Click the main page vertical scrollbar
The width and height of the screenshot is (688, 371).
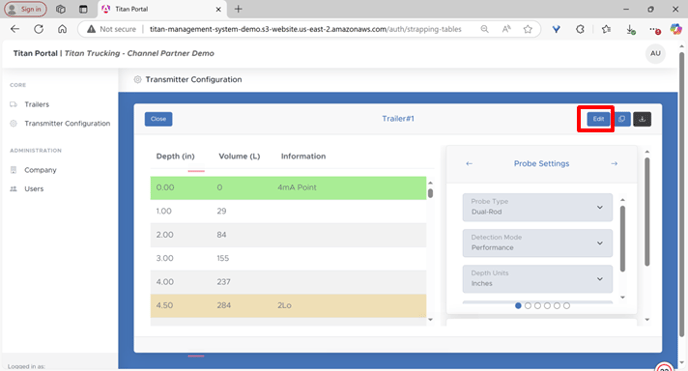click(x=681, y=195)
